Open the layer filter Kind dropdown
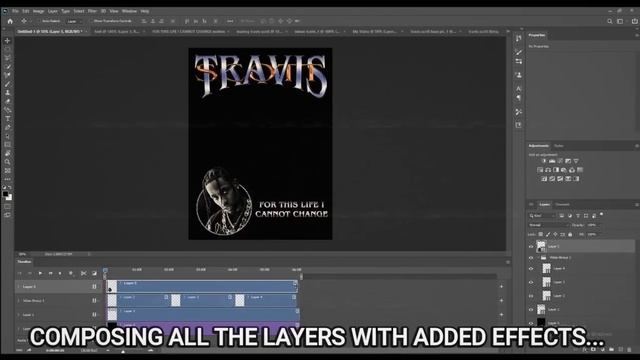Screen dimensions: 640x360 542,216
